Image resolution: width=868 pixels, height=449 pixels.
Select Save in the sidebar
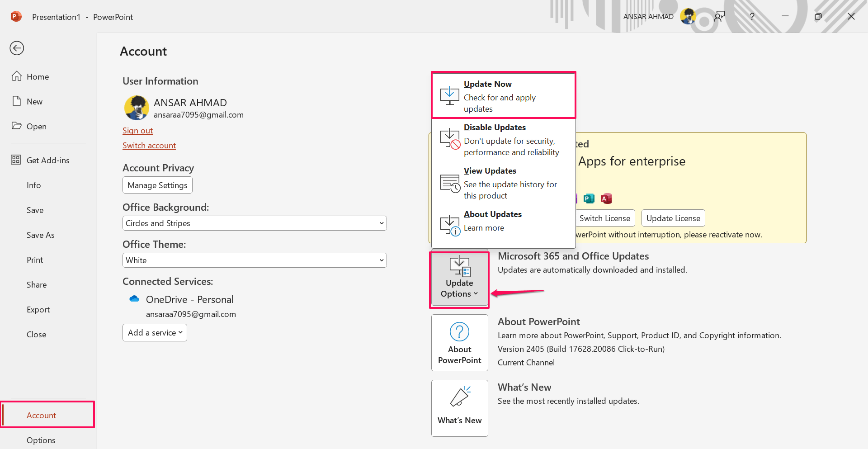point(35,210)
